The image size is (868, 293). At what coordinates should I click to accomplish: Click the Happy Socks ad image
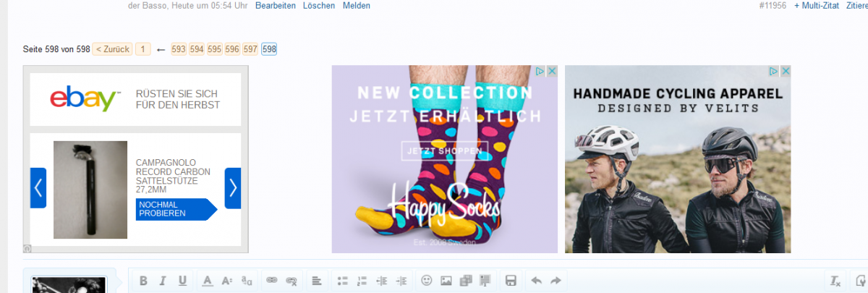click(x=445, y=159)
